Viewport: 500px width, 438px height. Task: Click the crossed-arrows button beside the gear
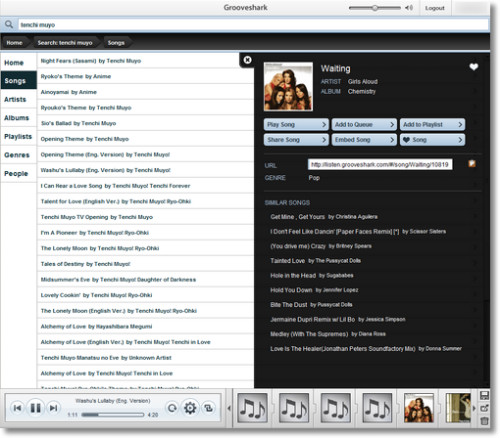pos(208,408)
